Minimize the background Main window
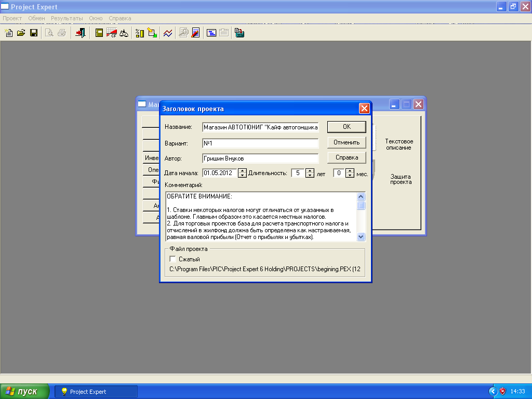 [x=394, y=104]
